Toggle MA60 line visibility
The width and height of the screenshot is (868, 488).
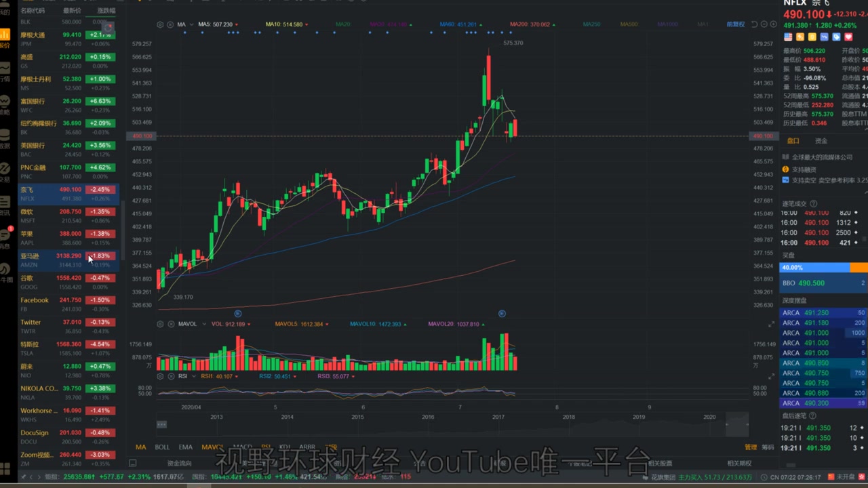[x=460, y=24]
